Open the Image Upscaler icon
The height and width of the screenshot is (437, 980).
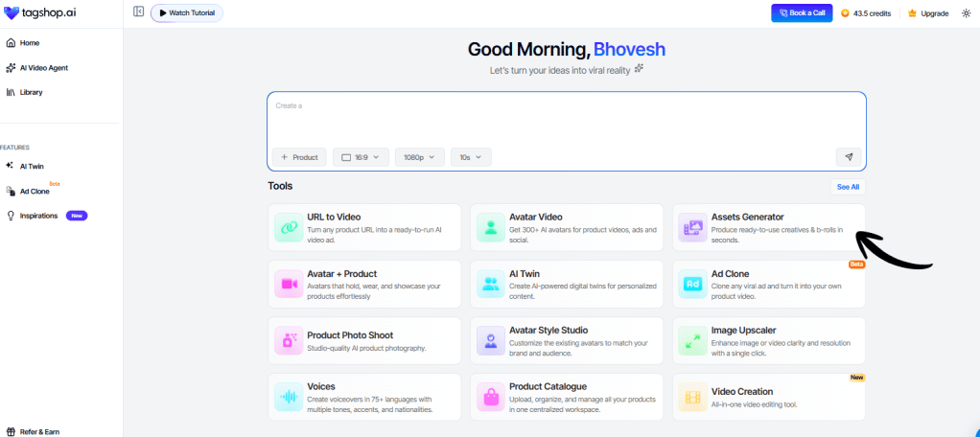coord(693,340)
